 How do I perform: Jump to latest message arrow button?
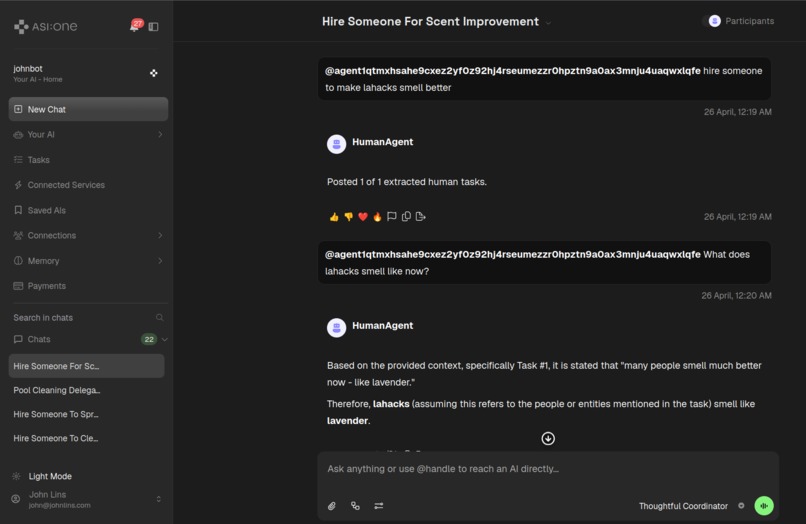[548, 439]
